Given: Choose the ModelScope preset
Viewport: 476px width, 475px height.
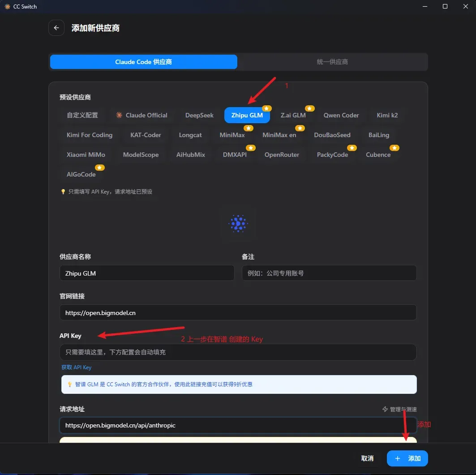Looking at the screenshot, I should pyautogui.click(x=141, y=155).
